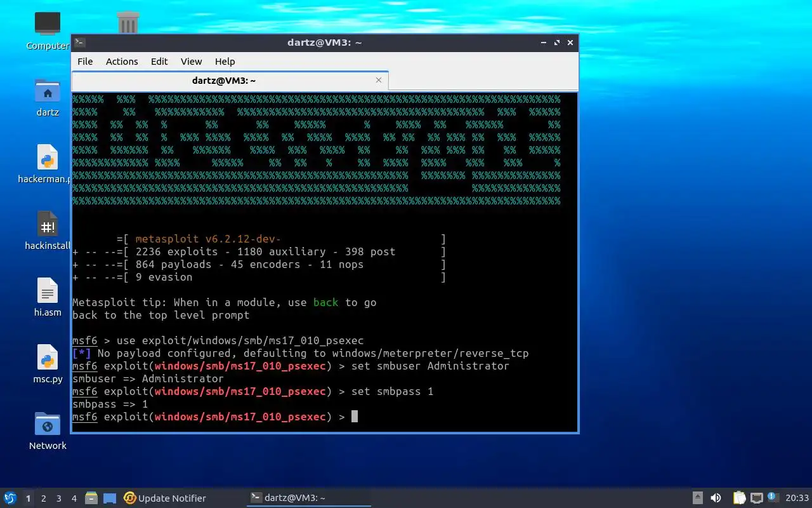Switch to workspace 4

click(x=74, y=498)
